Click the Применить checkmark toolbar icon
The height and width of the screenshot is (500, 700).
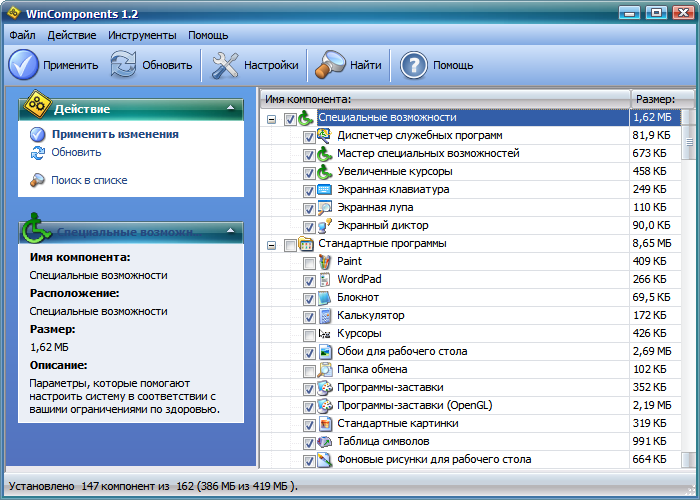(x=24, y=66)
